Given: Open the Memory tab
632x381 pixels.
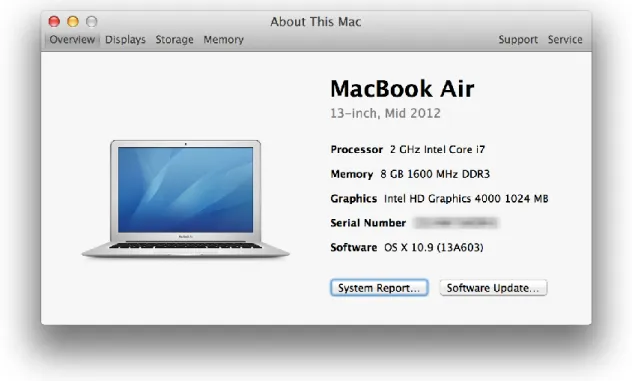Looking at the screenshot, I should (x=224, y=40).
